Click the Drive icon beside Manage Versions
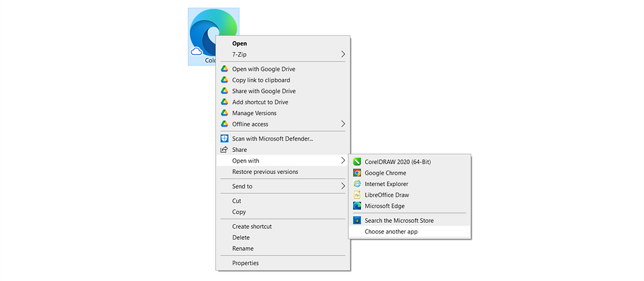644x281 pixels. pos(224,112)
